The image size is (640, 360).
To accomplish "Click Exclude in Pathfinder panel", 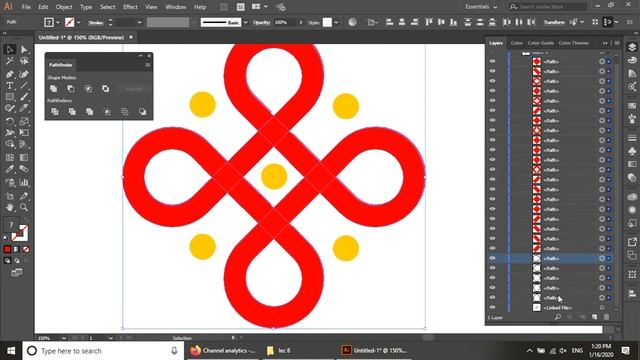I will coord(106,89).
